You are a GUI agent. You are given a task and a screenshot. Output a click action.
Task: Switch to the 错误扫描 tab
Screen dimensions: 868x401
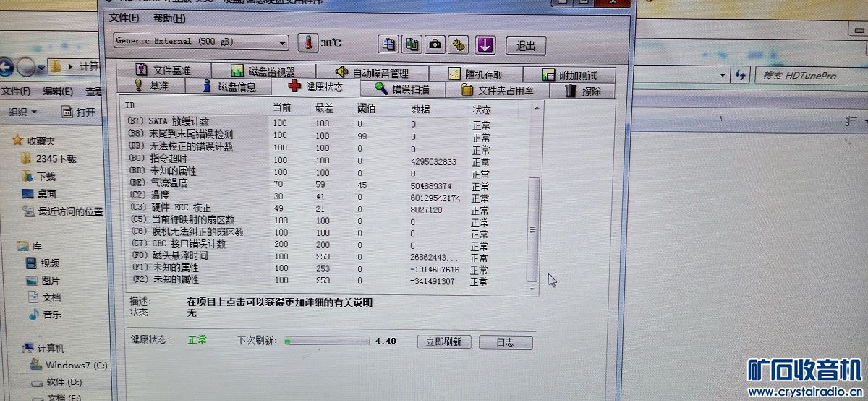click(x=401, y=89)
